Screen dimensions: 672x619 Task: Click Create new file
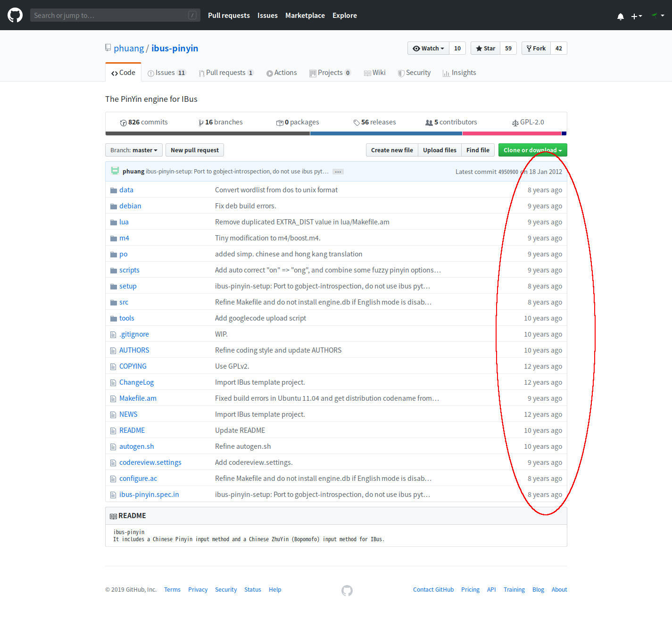point(392,150)
